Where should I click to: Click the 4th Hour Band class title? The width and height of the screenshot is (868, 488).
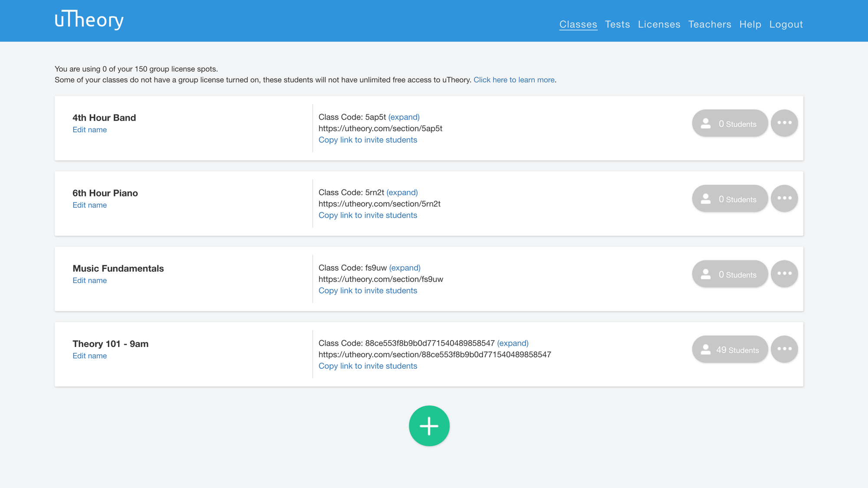pyautogui.click(x=104, y=118)
